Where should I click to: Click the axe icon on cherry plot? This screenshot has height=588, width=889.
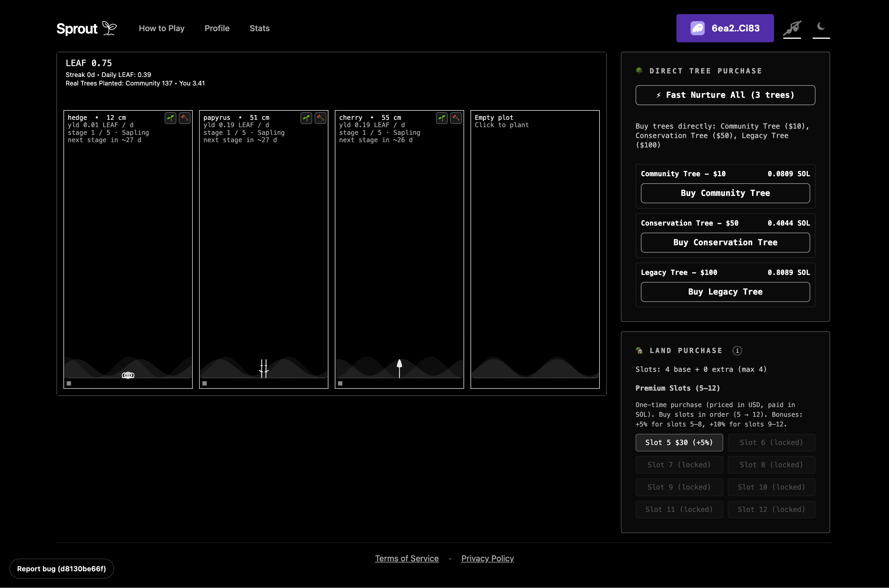click(x=456, y=118)
